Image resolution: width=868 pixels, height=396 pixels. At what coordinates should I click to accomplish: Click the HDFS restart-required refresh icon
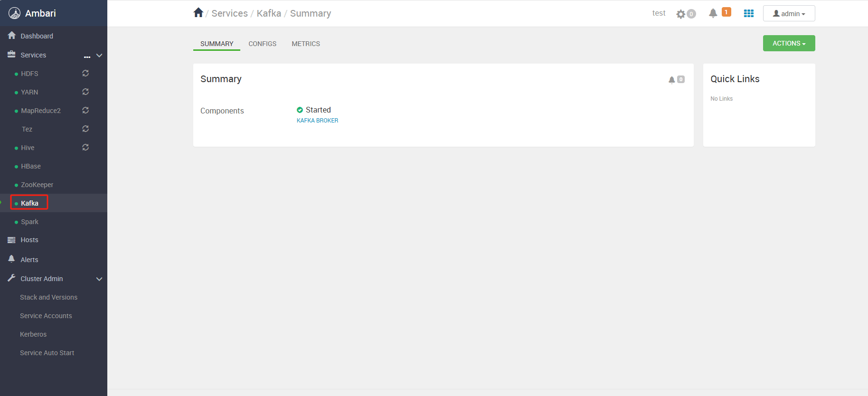click(x=85, y=73)
